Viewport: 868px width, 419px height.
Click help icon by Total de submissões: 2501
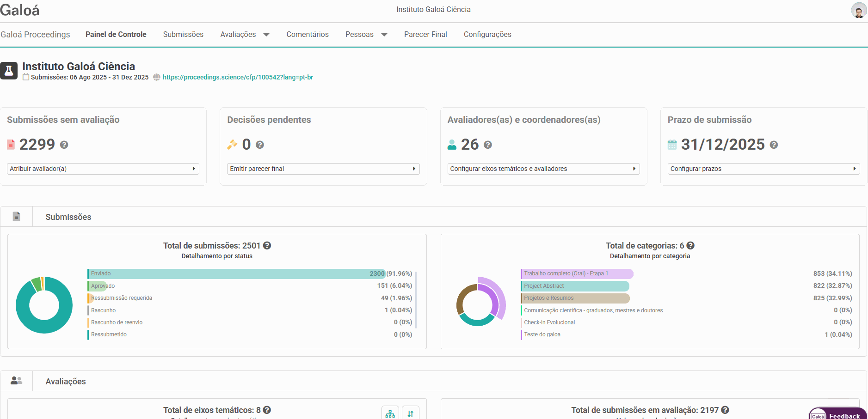click(x=267, y=246)
